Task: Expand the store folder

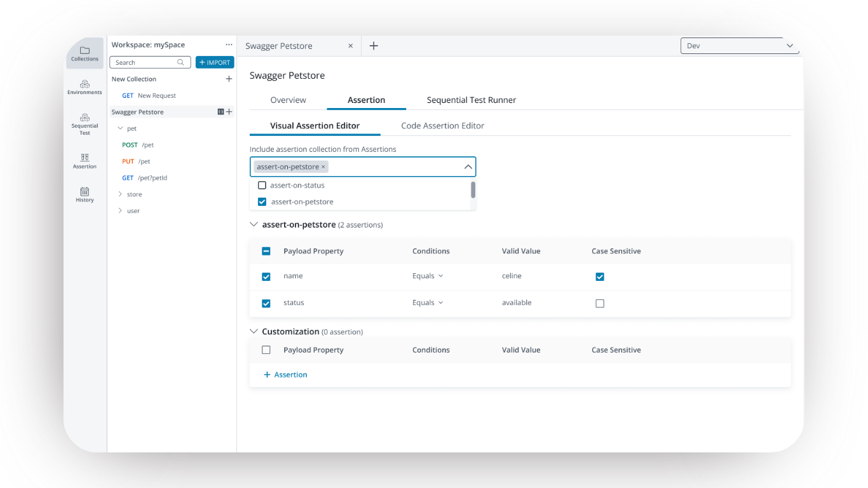Action: [120, 194]
